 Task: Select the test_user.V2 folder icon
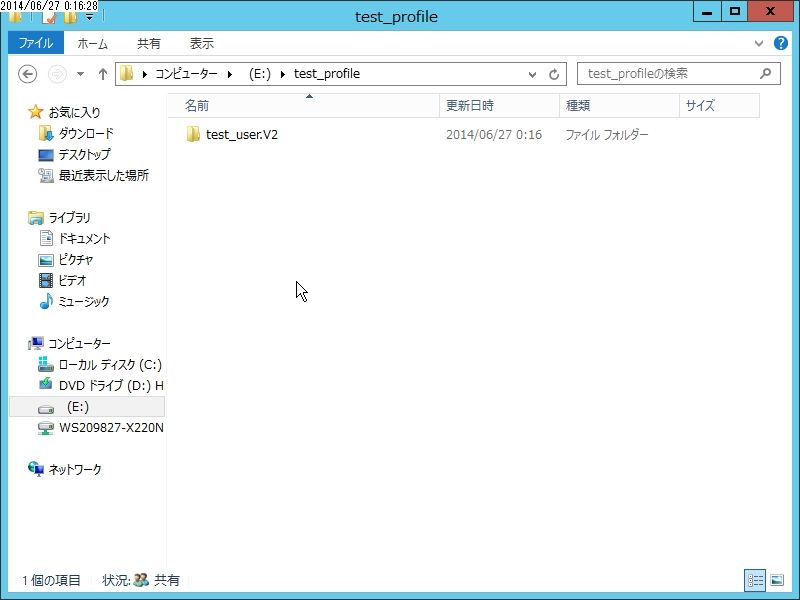[193, 134]
